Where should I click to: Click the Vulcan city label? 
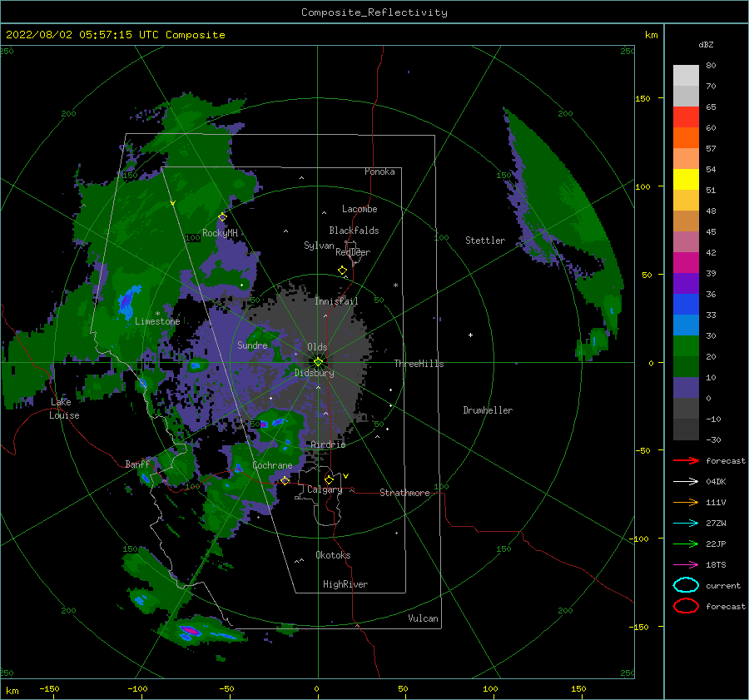coord(423,618)
